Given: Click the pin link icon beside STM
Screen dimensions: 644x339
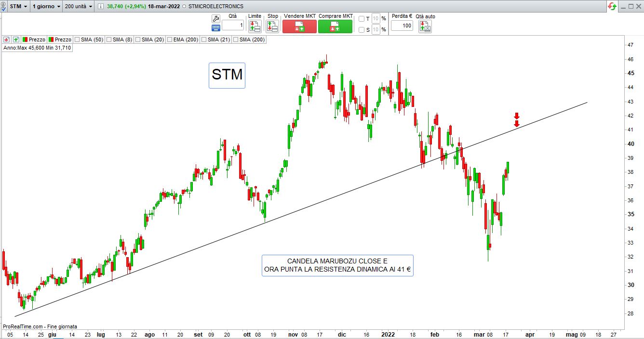Looking at the screenshot, I should pos(4,7).
